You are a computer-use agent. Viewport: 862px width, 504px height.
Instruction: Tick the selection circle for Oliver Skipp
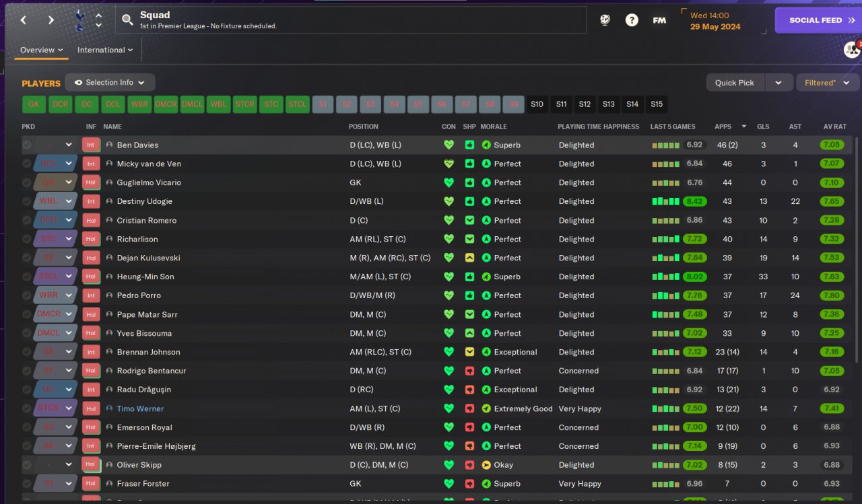click(x=27, y=465)
